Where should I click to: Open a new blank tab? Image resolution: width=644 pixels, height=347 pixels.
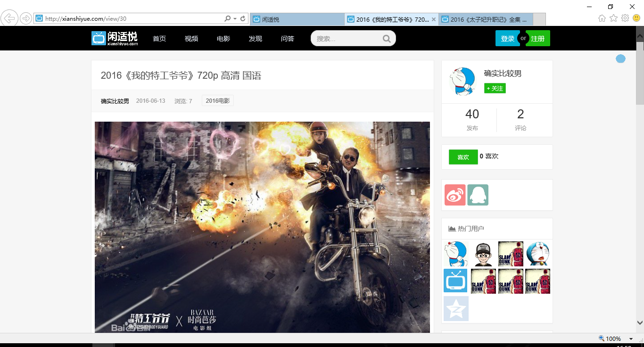pyautogui.click(x=539, y=19)
